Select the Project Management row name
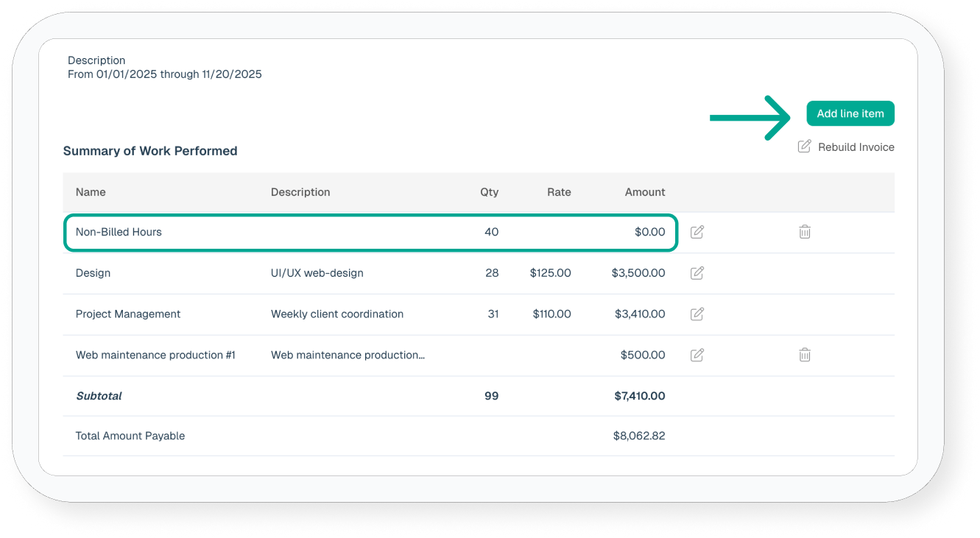 pos(128,314)
